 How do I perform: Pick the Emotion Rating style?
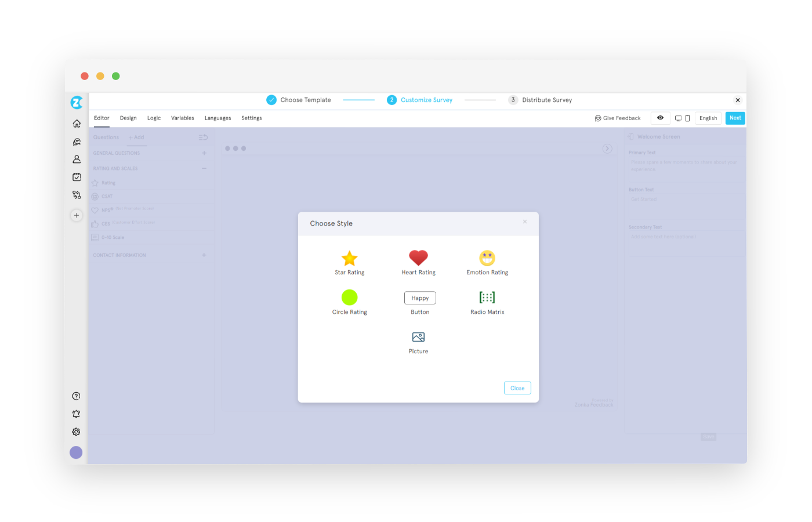tap(487, 262)
